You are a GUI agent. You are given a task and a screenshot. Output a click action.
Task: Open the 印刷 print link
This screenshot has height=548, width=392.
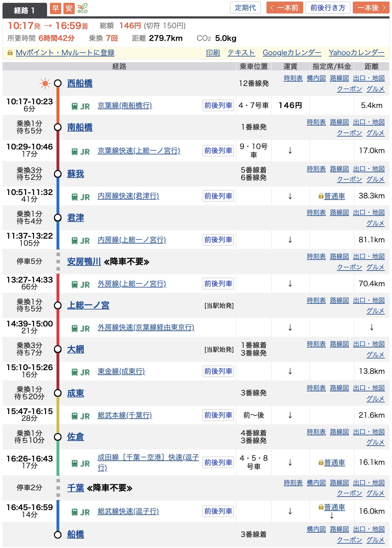213,53
